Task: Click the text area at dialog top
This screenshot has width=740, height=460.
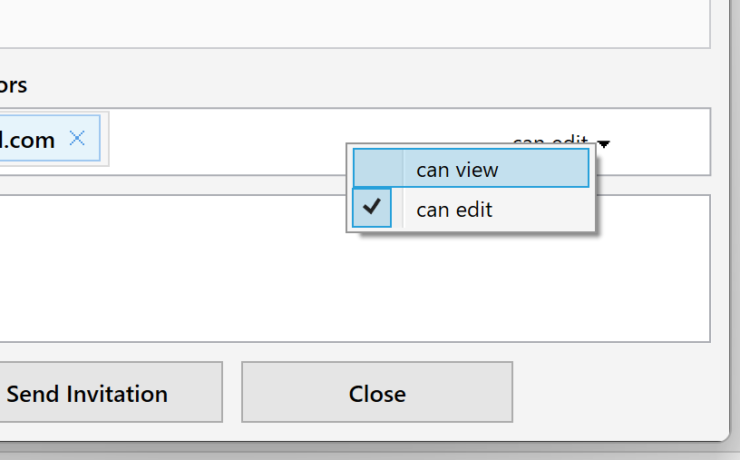Action: pyautogui.click(x=355, y=24)
